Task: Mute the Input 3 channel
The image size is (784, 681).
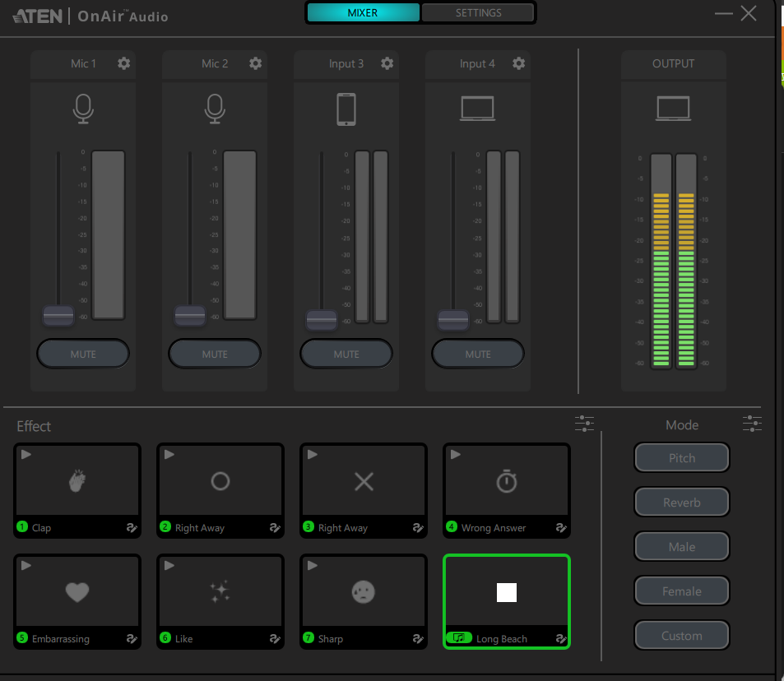Action: 346,354
